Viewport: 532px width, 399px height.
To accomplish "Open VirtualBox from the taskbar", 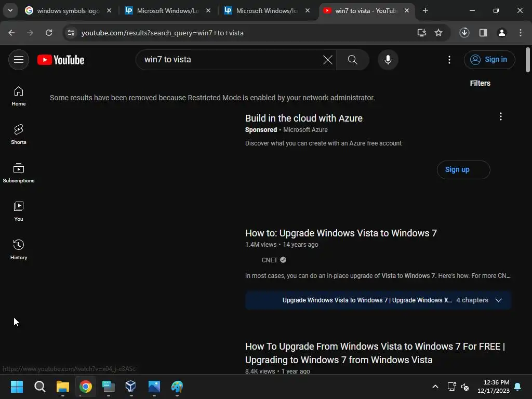I will click(131, 387).
